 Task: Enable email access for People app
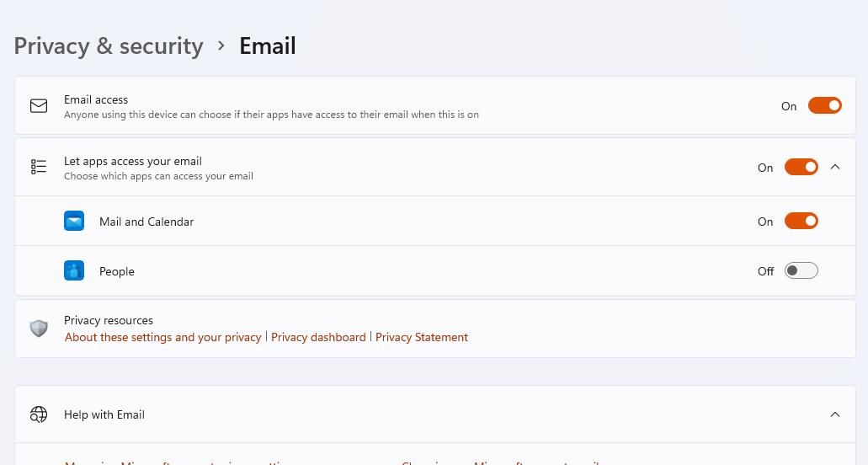point(801,271)
